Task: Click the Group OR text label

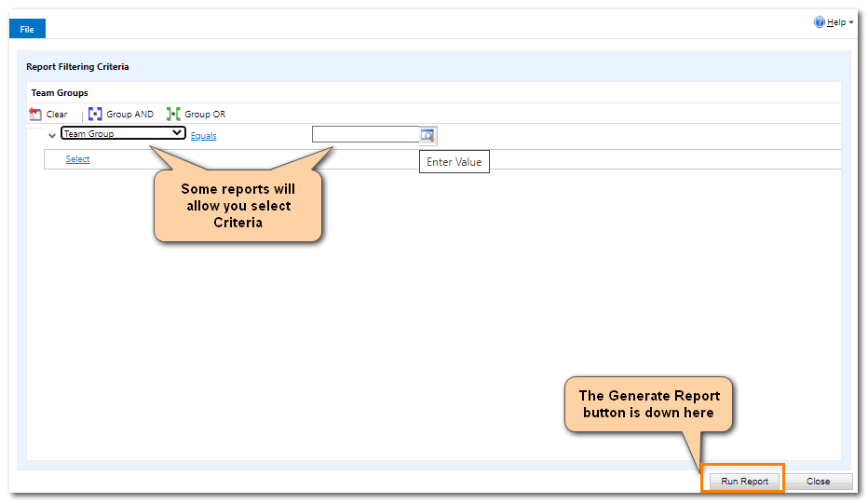Action: click(205, 115)
